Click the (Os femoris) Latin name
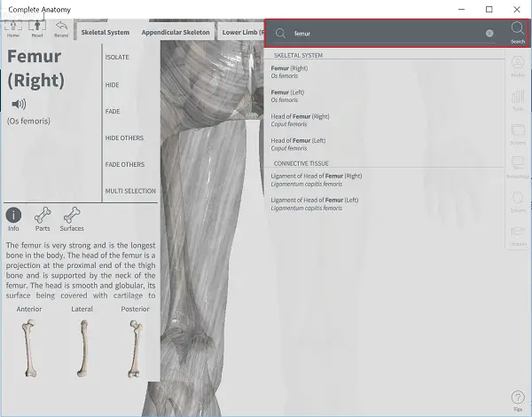Viewport: 532px width, 417px height. click(x=28, y=121)
